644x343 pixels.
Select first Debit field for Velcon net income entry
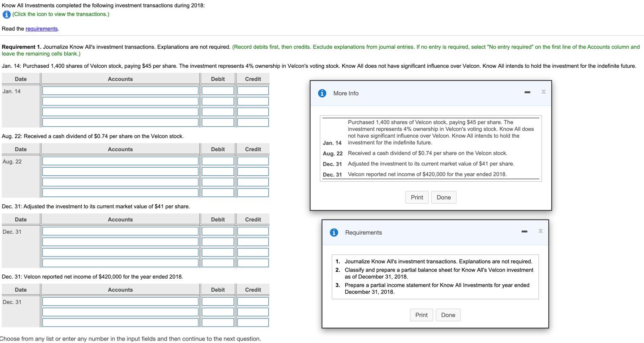[218, 302]
